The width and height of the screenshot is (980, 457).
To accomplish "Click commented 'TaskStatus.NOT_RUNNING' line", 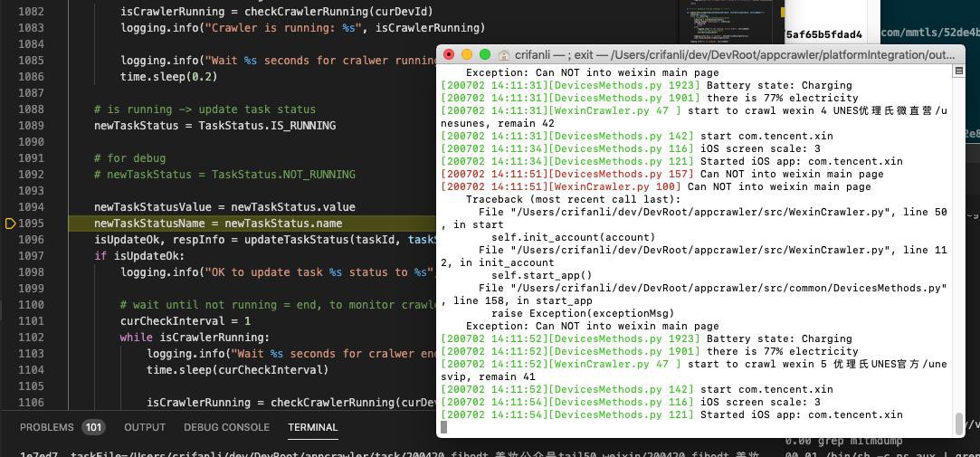I will point(224,175).
